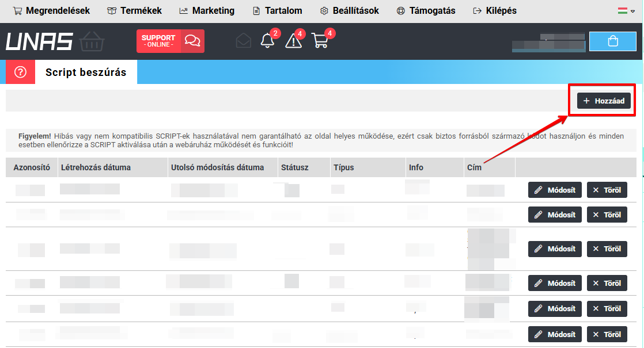Click Módosít in the last row

555,334
